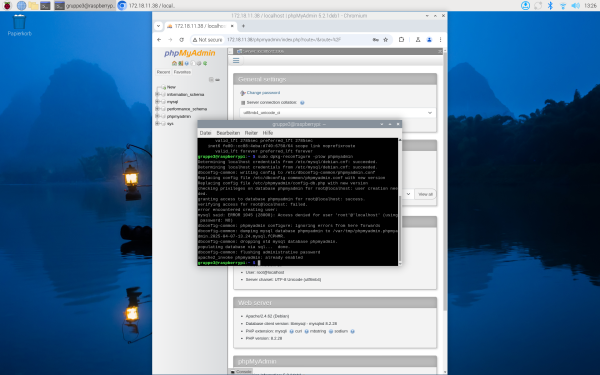Open the volume control tray icon

click(x=576, y=5)
